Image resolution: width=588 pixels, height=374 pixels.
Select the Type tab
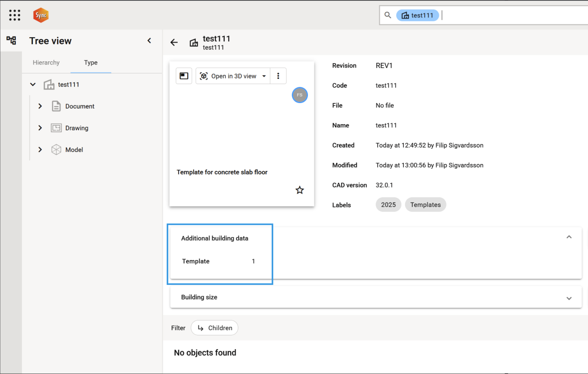click(x=90, y=62)
